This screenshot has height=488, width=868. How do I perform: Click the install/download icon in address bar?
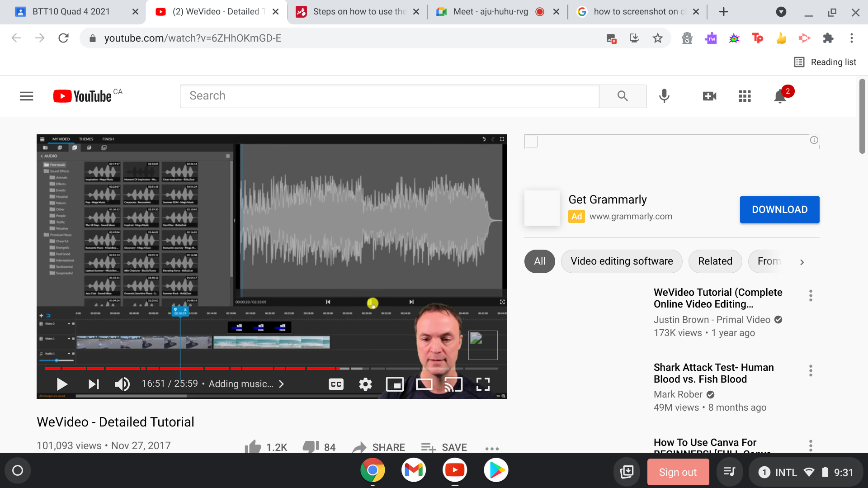pyautogui.click(x=634, y=38)
